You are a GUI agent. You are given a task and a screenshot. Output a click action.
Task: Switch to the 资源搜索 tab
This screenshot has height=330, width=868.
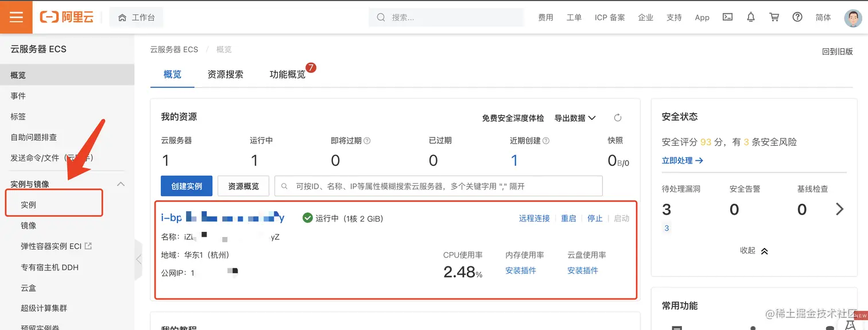coord(226,75)
